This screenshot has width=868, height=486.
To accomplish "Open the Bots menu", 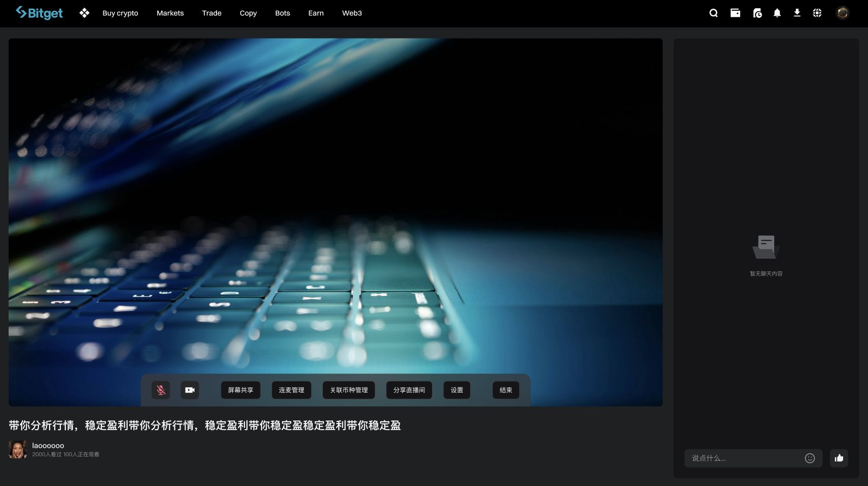I will click(282, 13).
